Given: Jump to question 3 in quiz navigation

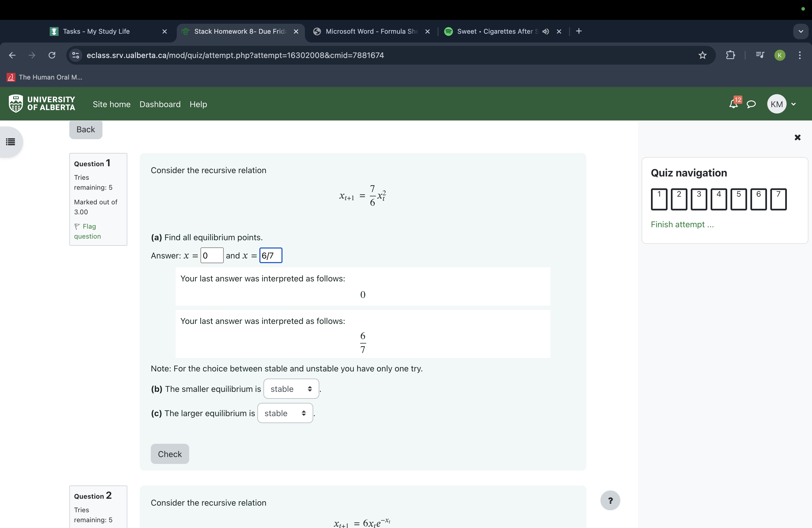Looking at the screenshot, I should point(699,199).
